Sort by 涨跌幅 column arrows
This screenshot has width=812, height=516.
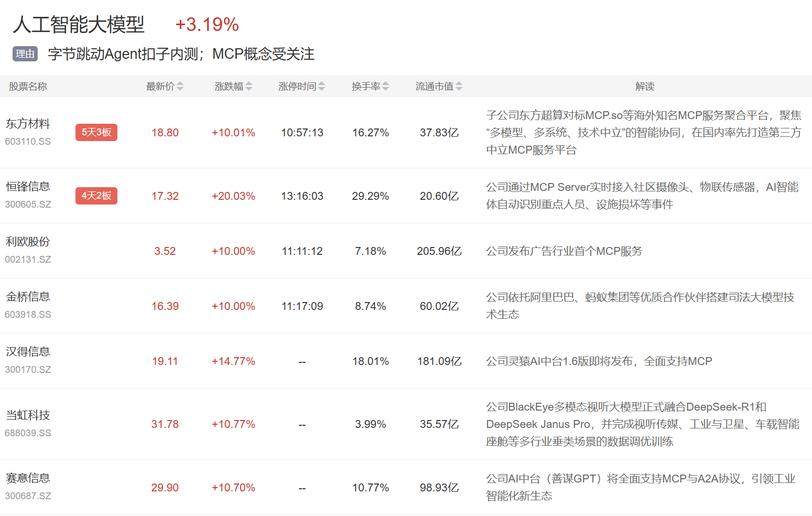[x=248, y=87]
